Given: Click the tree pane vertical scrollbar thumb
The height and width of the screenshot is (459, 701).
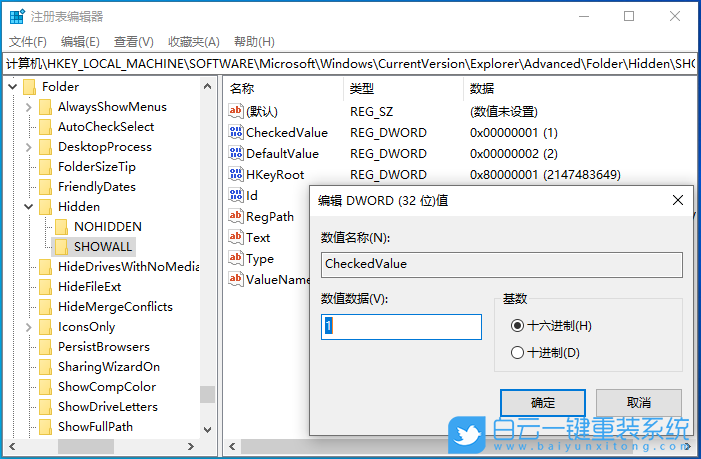Looking at the screenshot, I should tap(207, 395).
